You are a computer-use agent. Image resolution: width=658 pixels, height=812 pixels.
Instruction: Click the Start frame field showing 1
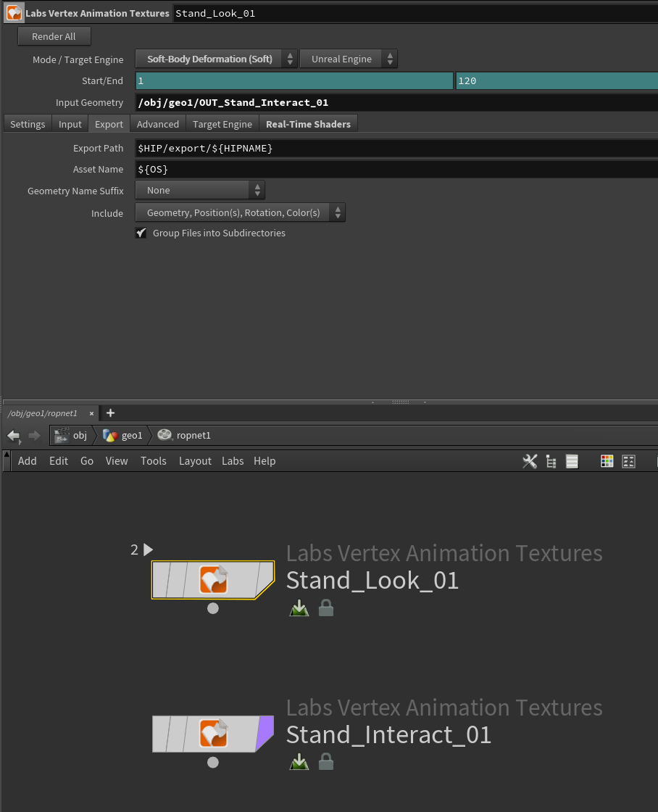click(x=294, y=80)
